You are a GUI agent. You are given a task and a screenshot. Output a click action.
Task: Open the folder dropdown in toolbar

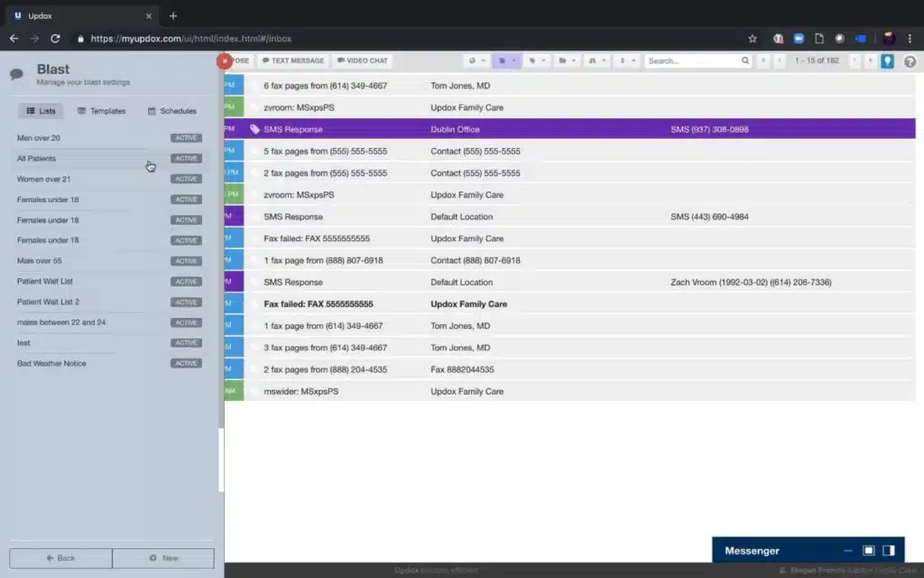567,61
